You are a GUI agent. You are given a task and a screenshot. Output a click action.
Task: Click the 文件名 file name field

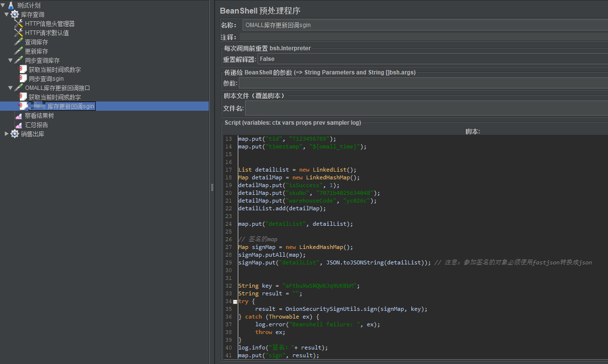click(426, 108)
